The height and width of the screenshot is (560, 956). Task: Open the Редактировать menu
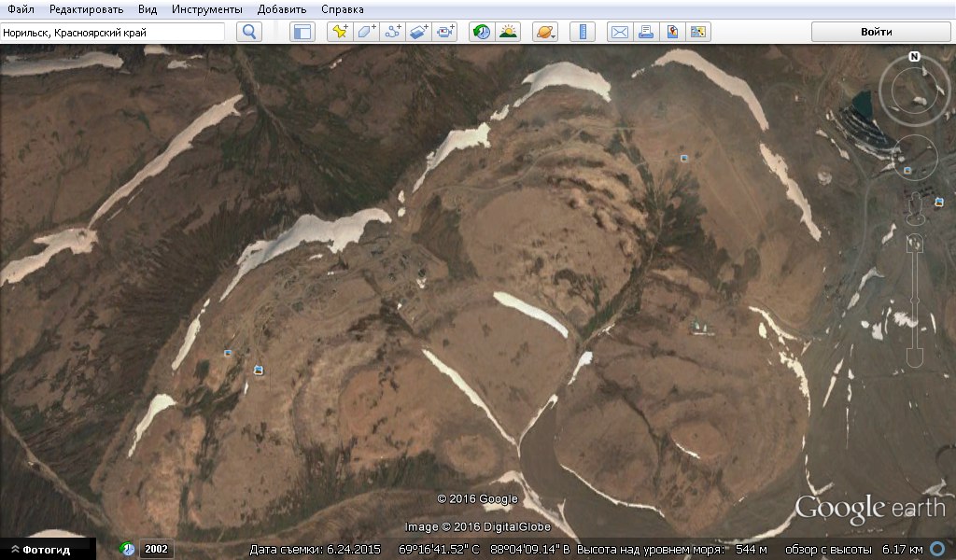(86, 9)
